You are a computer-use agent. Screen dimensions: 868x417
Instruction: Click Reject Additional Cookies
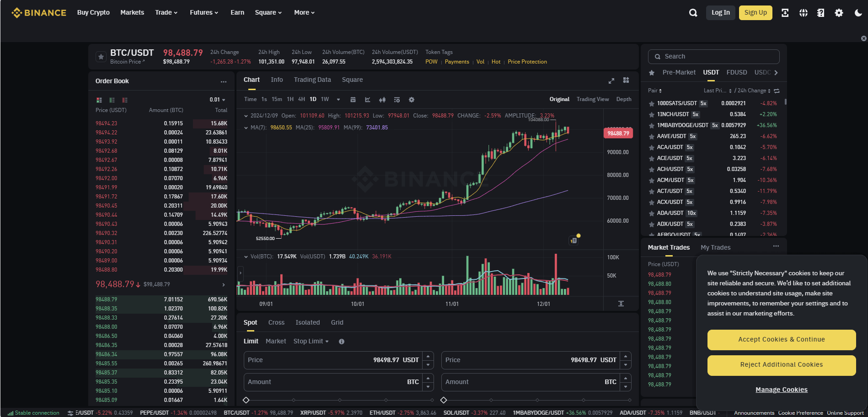tap(782, 365)
